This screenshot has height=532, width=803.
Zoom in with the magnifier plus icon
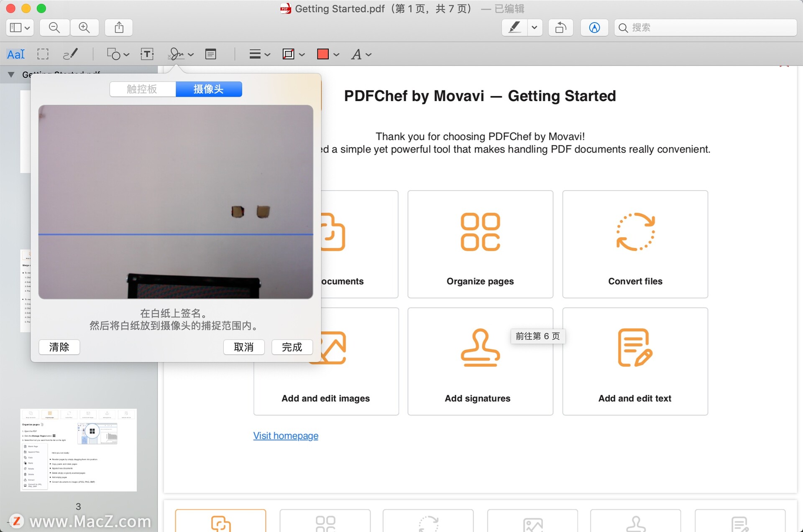[84, 28]
